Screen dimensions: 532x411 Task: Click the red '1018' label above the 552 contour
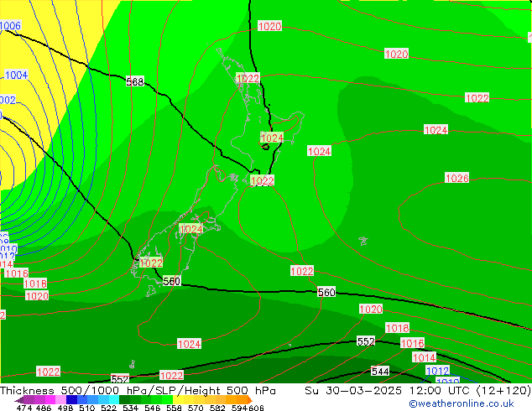[x=397, y=328]
